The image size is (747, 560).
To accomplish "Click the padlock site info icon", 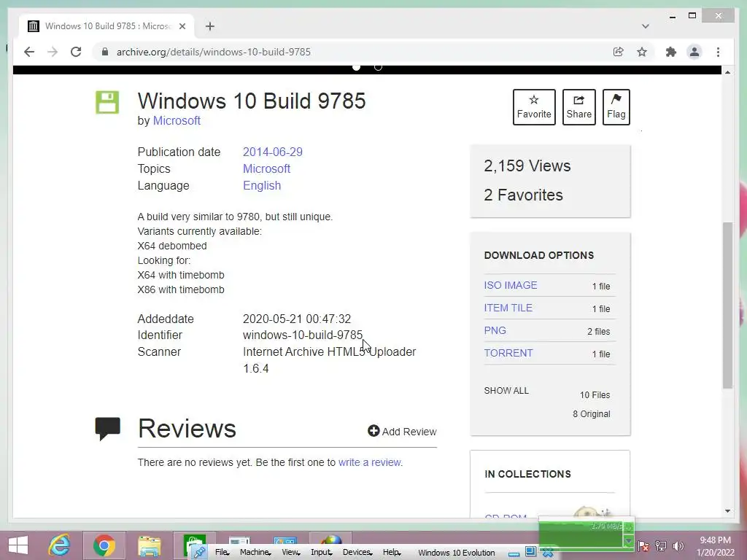I will click(105, 52).
